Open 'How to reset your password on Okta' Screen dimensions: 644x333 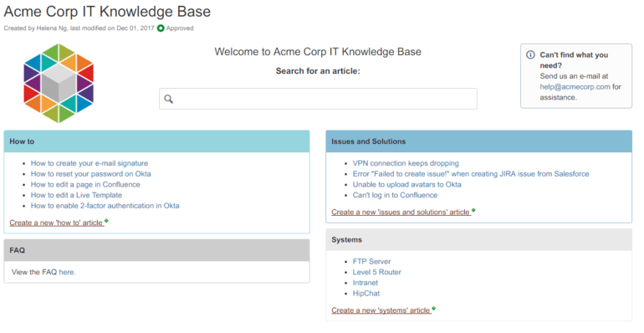pos(91,174)
